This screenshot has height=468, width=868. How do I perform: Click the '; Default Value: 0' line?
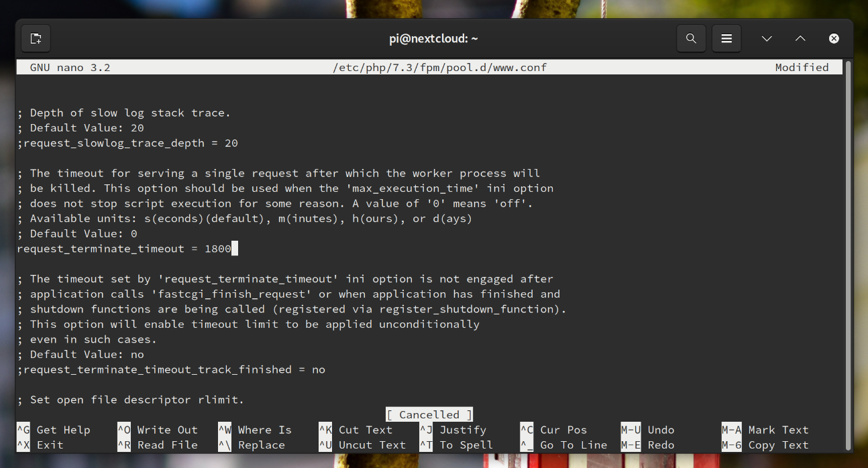77,233
